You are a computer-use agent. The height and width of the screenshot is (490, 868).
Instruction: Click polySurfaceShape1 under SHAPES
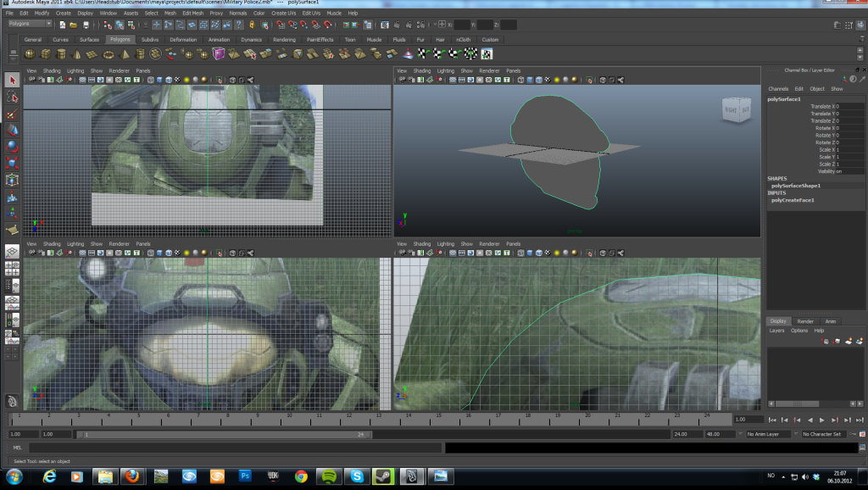pyautogui.click(x=795, y=186)
